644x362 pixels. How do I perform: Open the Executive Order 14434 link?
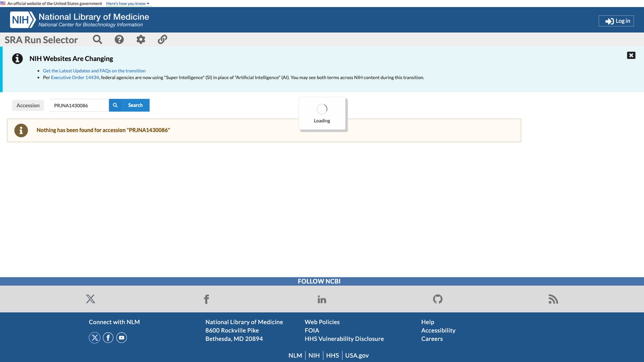(x=75, y=77)
